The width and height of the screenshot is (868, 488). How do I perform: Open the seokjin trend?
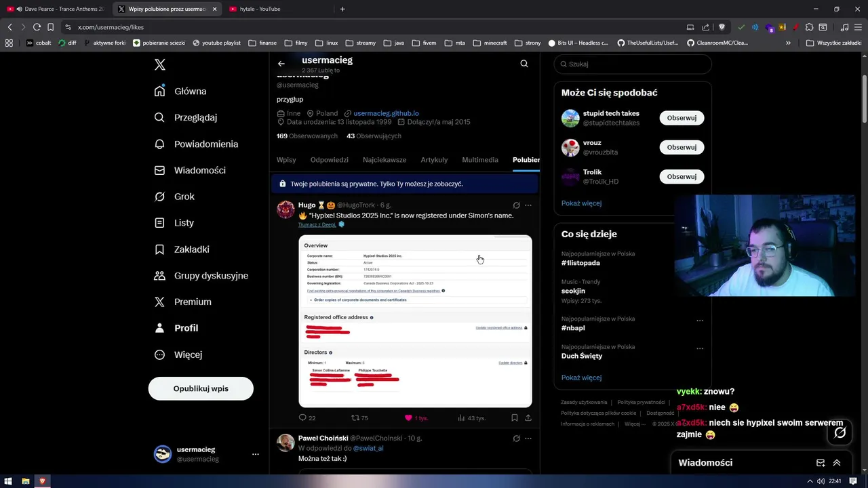(x=573, y=291)
